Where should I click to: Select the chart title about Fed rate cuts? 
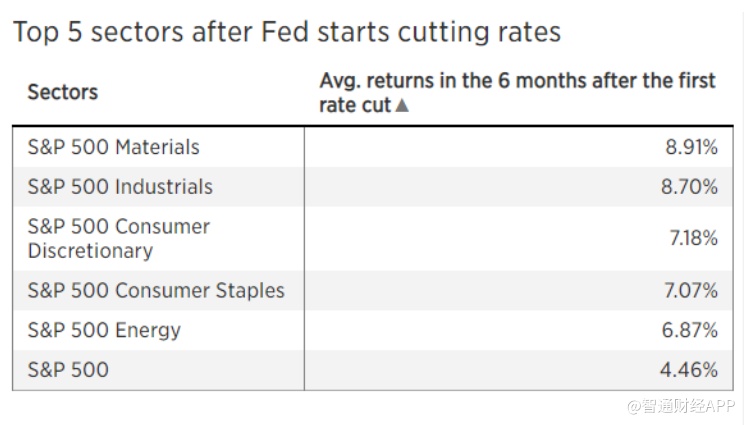pyautogui.click(x=287, y=31)
